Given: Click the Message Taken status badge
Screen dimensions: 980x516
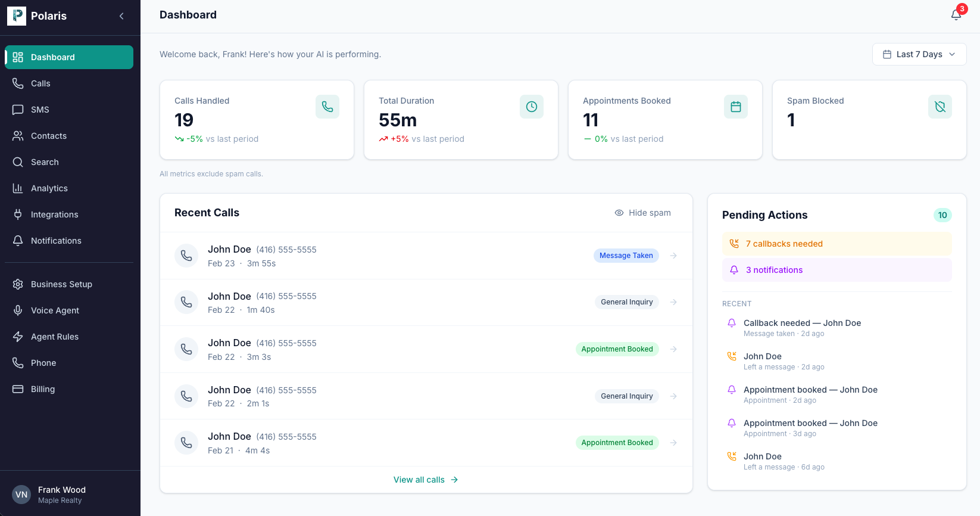Looking at the screenshot, I should coord(626,256).
